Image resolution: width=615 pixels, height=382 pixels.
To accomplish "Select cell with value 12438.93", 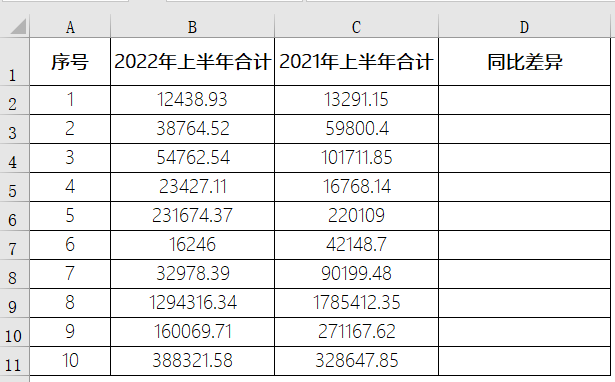I will coord(192,100).
